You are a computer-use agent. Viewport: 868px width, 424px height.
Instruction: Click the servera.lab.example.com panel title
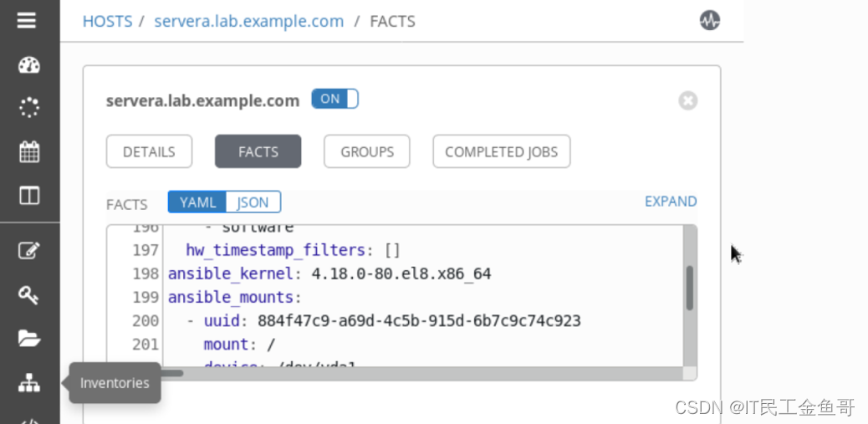pyautogui.click(x=202, y=101)
